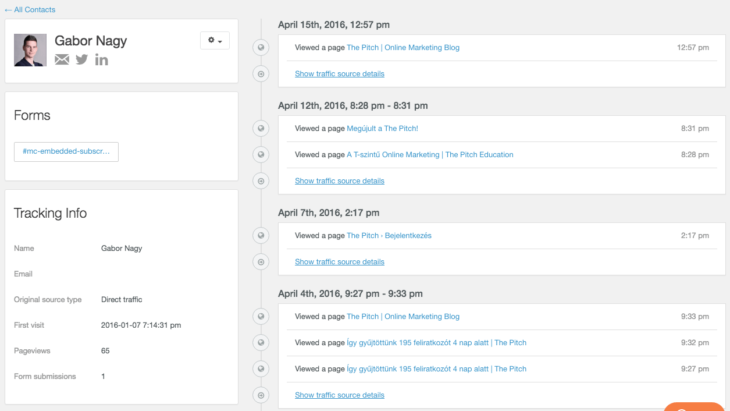
Task: Open The Pitch Online Marketing Blog at 9:33 pm
Action: click(x=403, y=317)
